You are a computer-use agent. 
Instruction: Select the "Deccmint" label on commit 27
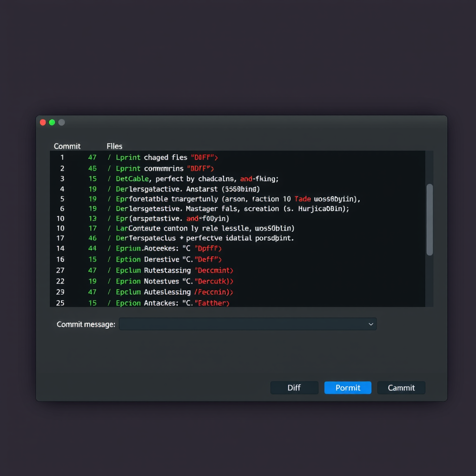(213, 270)
